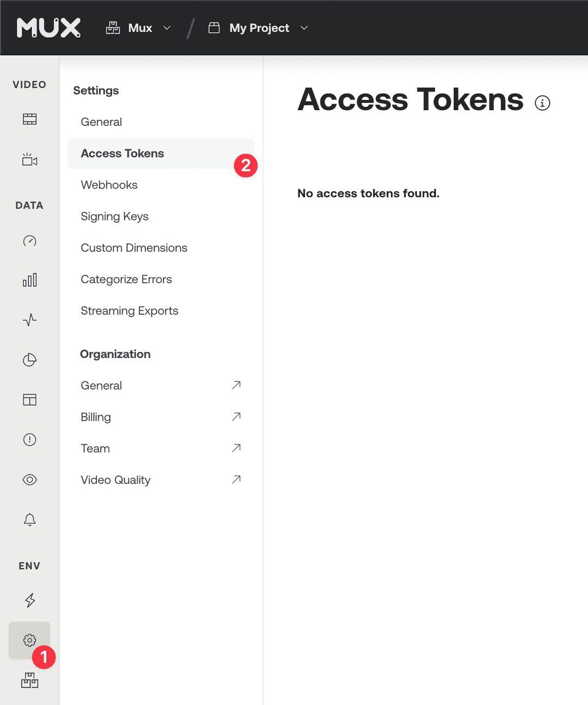The height and width of the screenshot is (705, 588).
Task: Open the Video Assets filmstrip icon
Action: click(29, 119)
